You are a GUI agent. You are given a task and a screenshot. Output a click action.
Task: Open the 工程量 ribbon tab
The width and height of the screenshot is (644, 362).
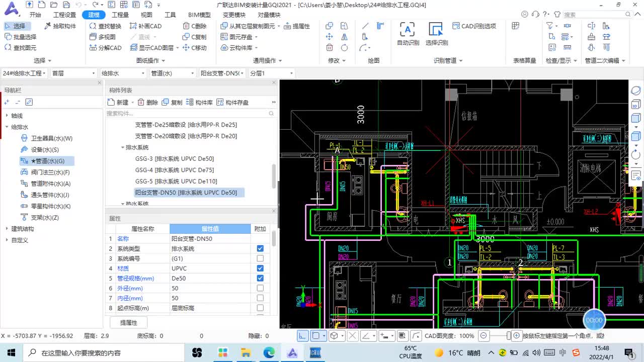point(120,15)
